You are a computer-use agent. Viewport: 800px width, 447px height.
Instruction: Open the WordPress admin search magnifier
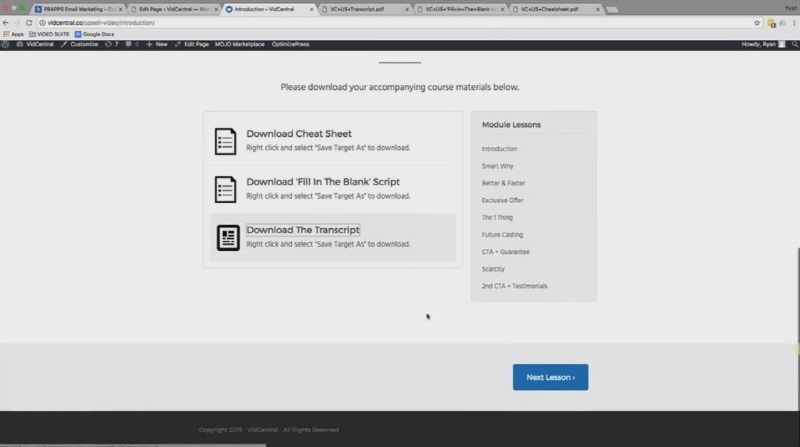point(794,44)
